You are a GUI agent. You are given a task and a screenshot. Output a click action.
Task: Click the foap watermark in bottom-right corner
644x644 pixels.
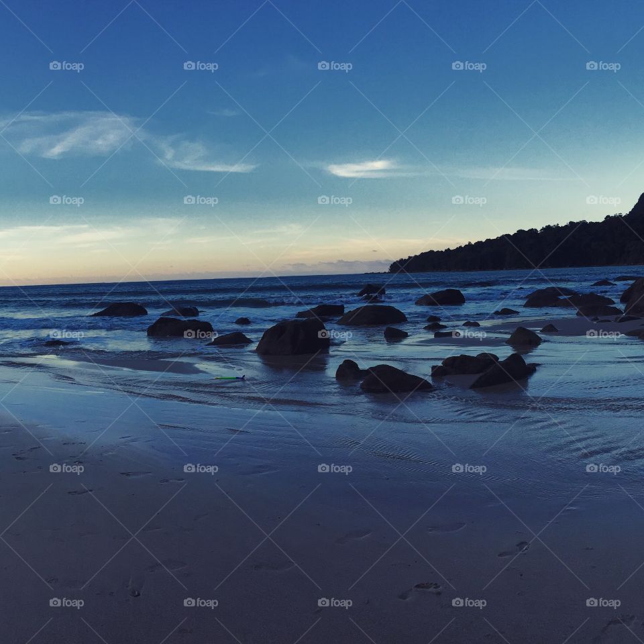point(603,603)
